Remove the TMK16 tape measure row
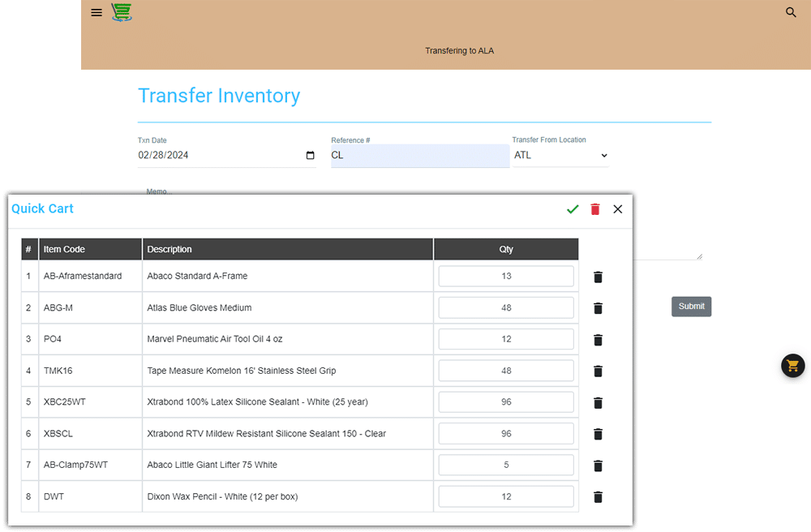The height and width of the screenshot is (532, 811). (x=598, y=371)
